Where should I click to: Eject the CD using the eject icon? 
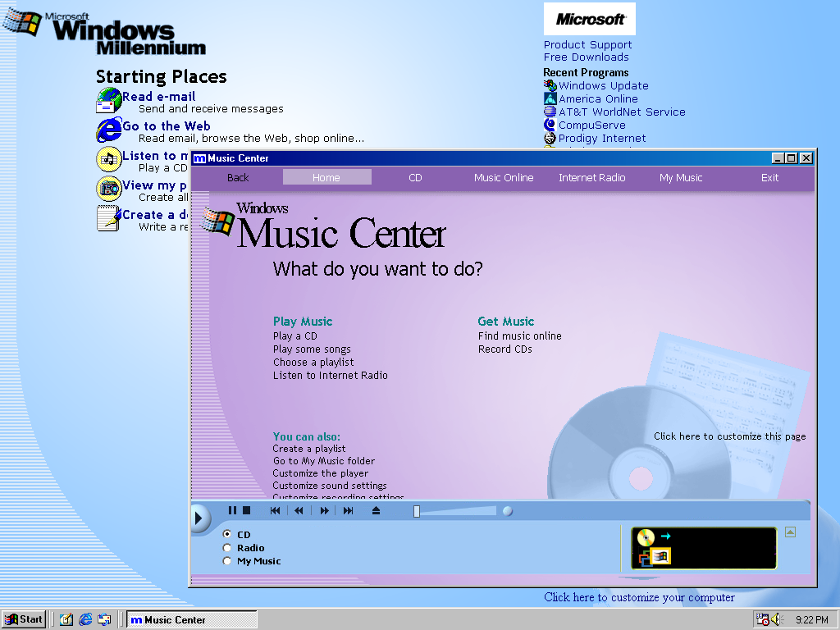coord(376,510)
